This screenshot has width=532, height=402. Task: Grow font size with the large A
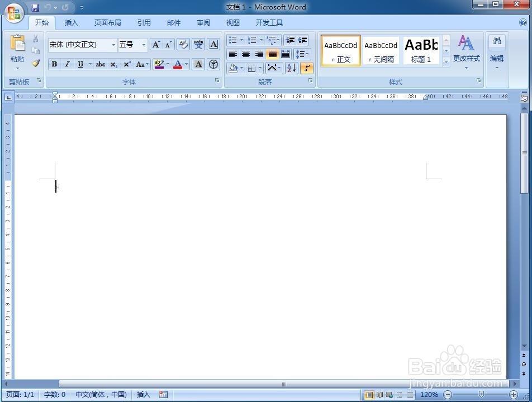pos(156,45)
